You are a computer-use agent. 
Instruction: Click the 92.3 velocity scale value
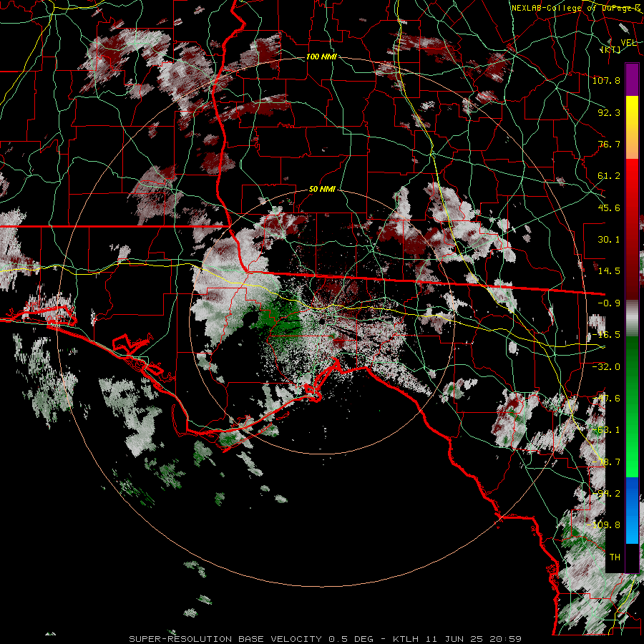tap(609, 112)
